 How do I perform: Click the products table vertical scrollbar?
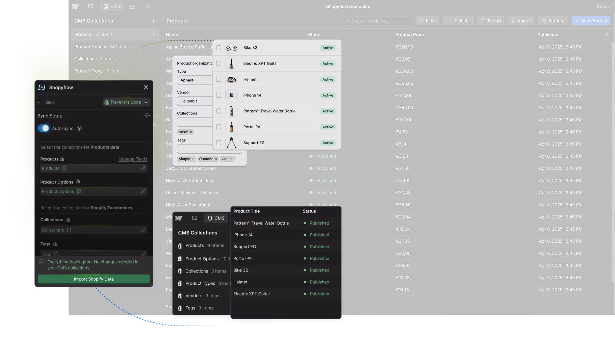(612, 162)
